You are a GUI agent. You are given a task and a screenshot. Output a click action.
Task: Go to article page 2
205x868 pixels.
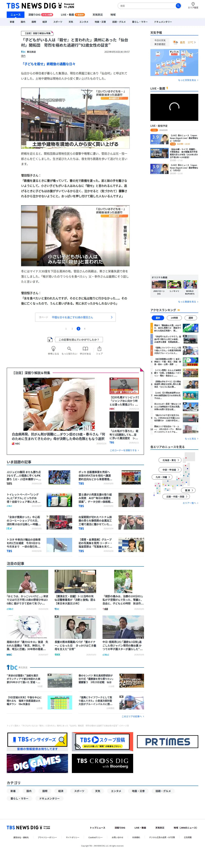[72, 329]
